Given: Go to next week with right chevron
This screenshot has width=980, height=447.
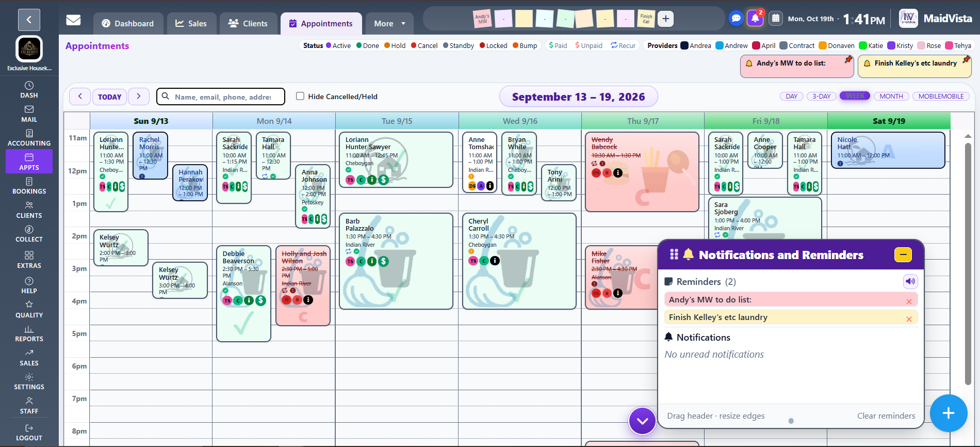Looking at the screenshot, I should (x=138, y=97).
